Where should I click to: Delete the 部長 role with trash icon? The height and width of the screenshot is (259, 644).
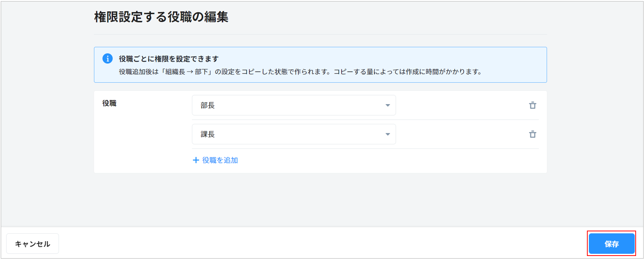click(x=533, y=105)
